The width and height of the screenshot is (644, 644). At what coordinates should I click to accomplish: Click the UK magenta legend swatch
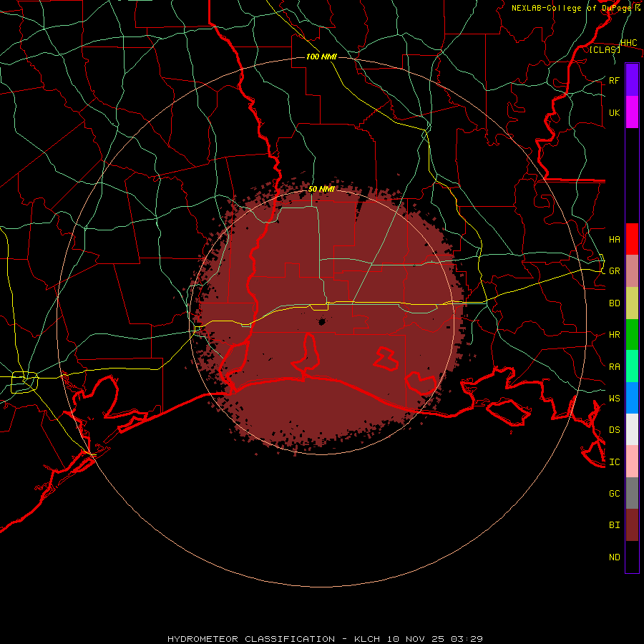[x=632, y=112]
